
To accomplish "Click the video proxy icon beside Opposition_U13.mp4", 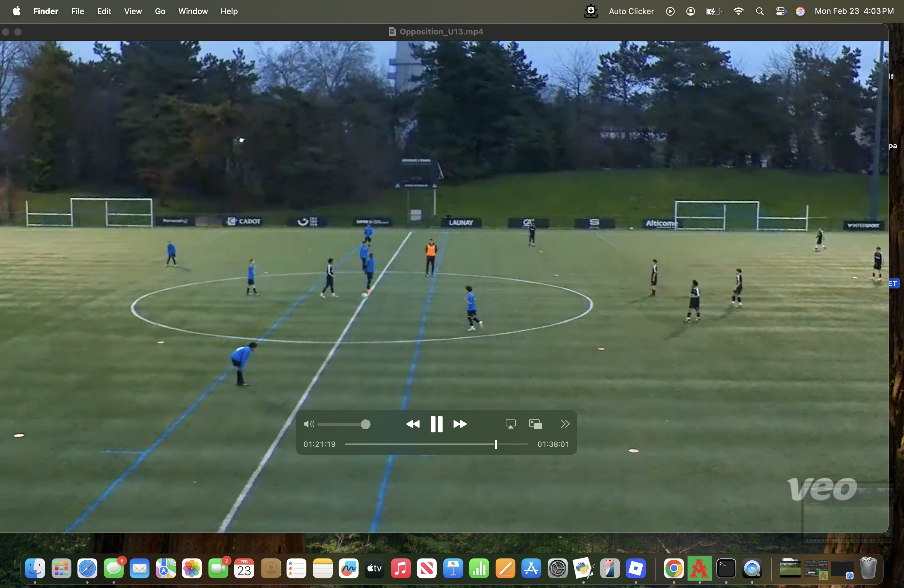I will pos(392,32).
